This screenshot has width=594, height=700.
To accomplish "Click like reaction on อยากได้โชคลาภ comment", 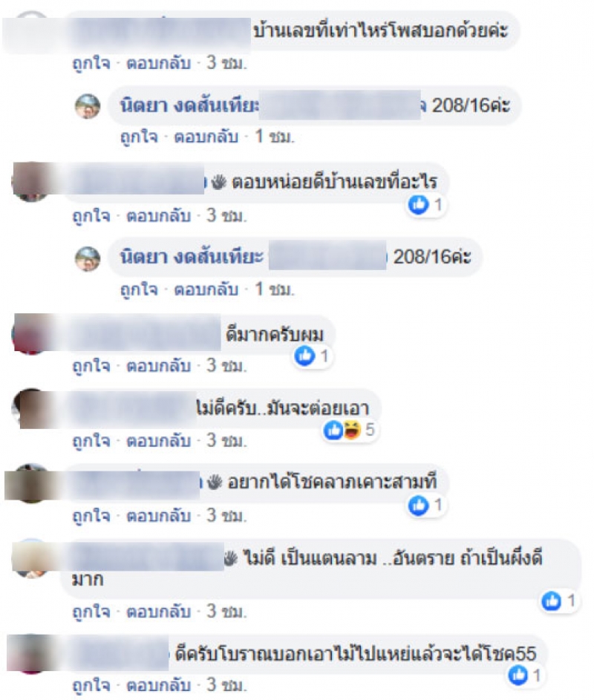I will point(419,506).
